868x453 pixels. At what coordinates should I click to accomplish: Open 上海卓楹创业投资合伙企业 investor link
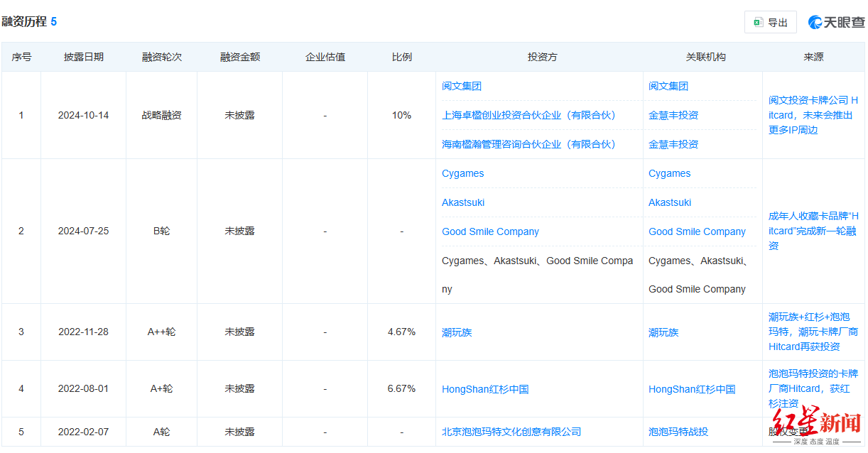tap(528, 115)
